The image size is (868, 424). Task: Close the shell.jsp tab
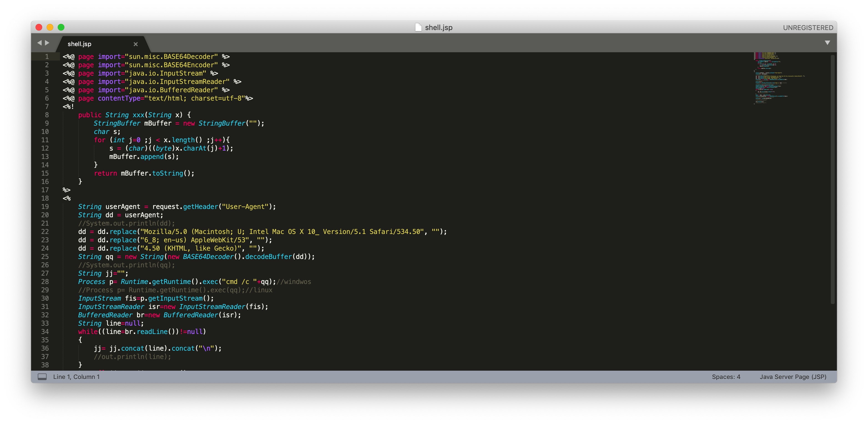coord(135,44)
